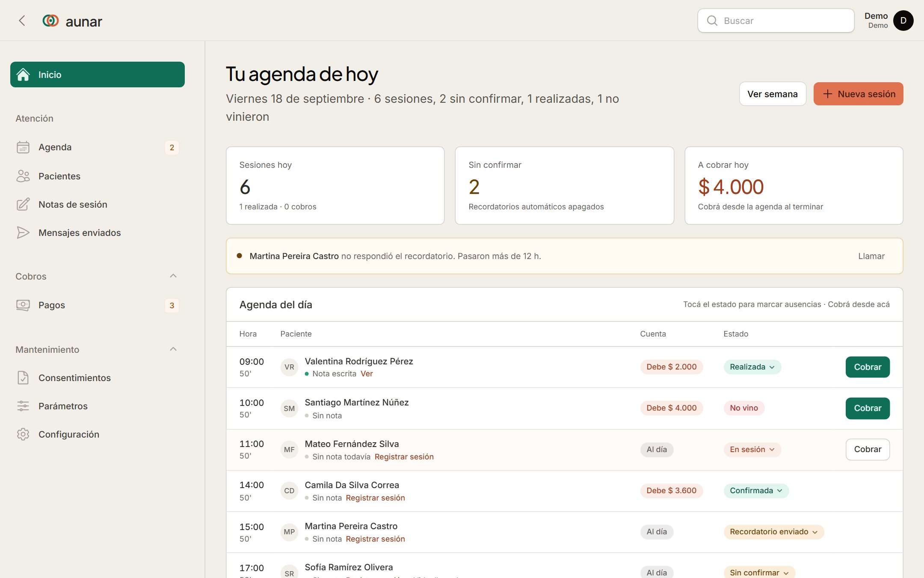Screen dimensions: 924x578
Task: Open Notas de sesión in the sidebar
Action: pos(98,204)
